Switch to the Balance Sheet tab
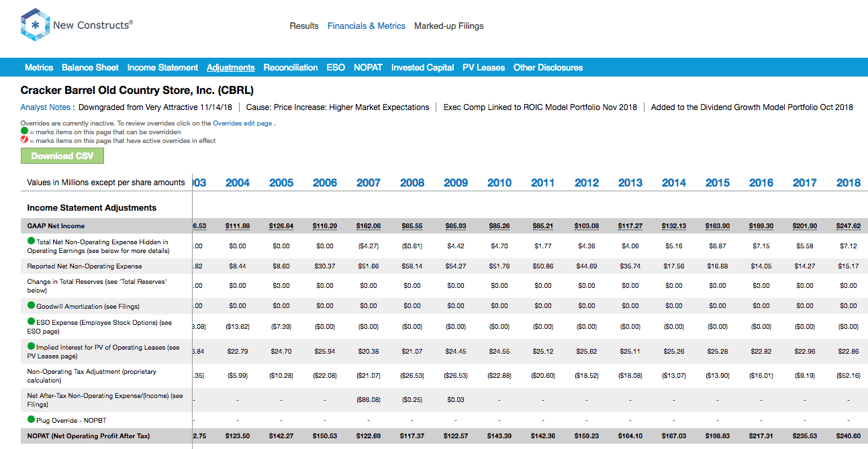The width and height of the screenshot is (868, 449). [90, 68]
